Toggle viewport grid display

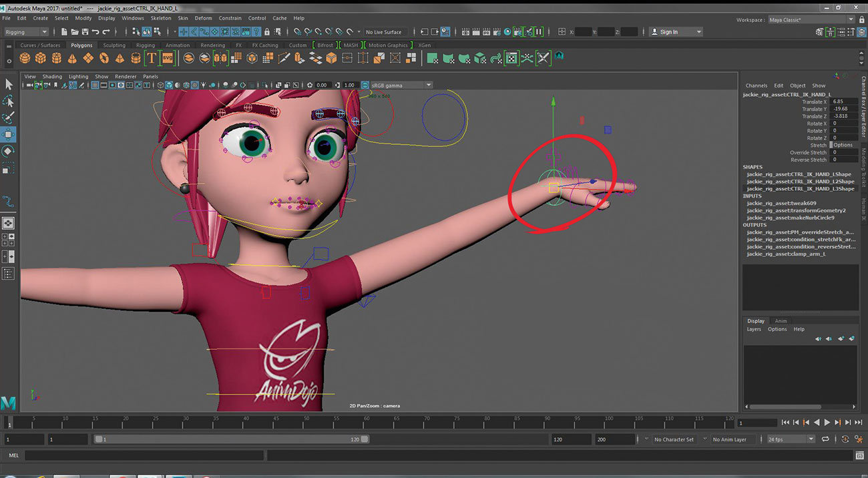95,85
